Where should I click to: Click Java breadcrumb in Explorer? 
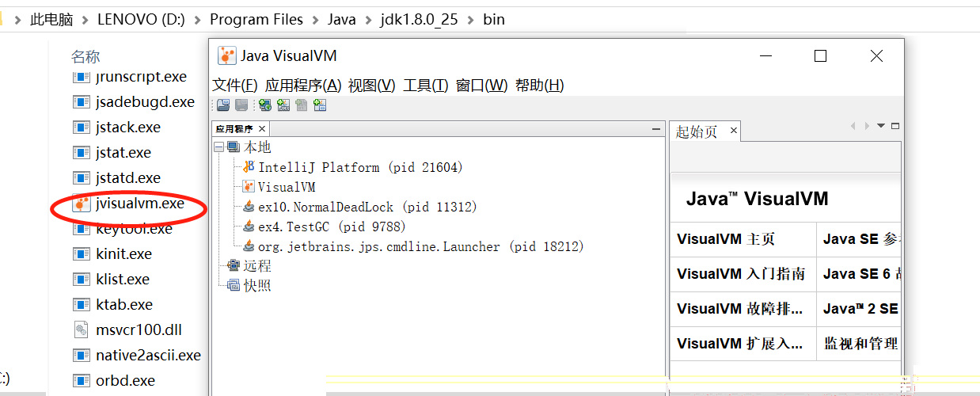click(342, 19)
